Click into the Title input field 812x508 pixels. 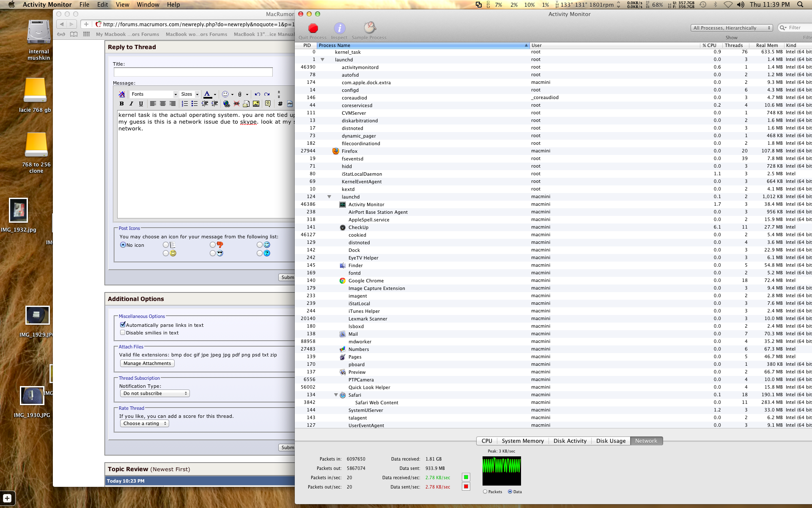tap(193, 72)
